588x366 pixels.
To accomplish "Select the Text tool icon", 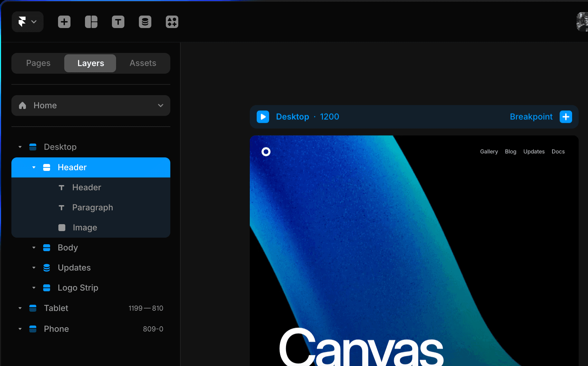I will 118,22.
